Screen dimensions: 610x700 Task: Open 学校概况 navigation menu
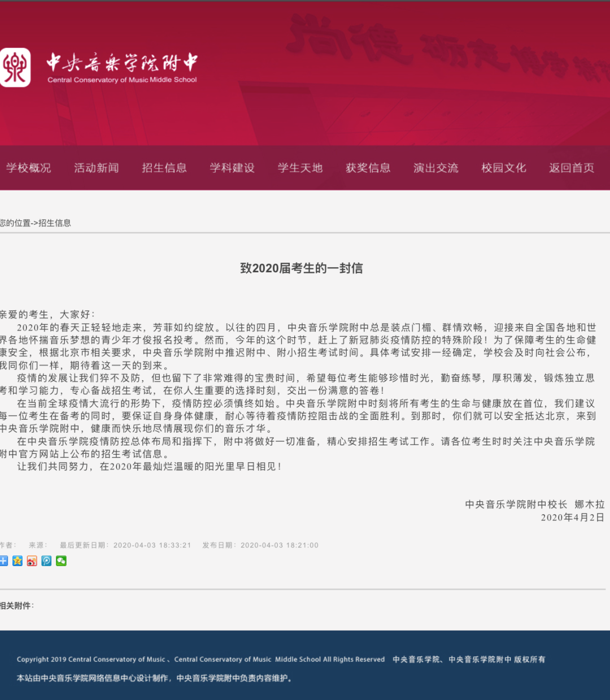(x=28, y=168)
